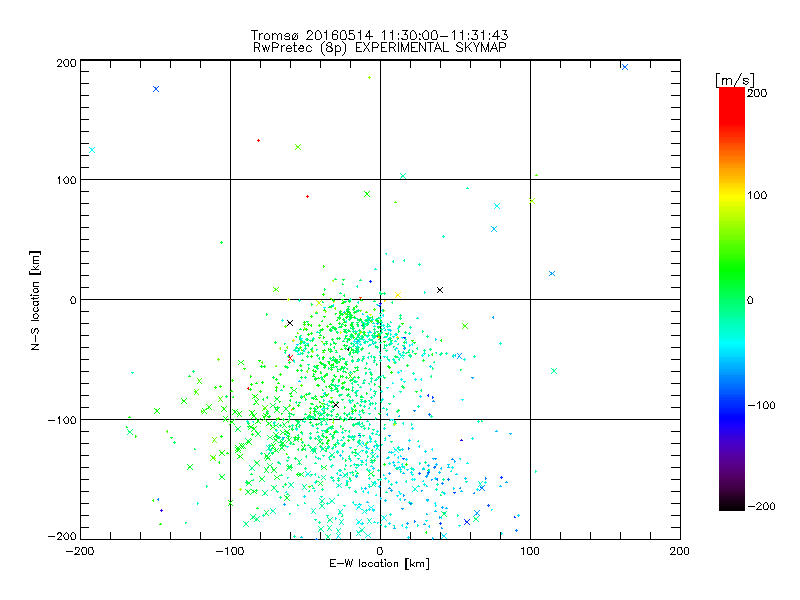
Task: Click the small green dot nearest the top border
Action: click(369, 78)
